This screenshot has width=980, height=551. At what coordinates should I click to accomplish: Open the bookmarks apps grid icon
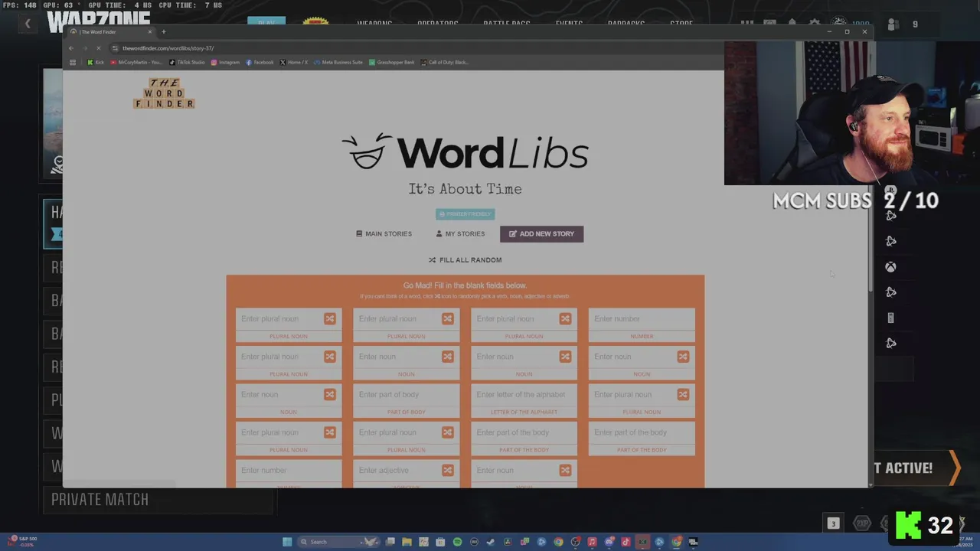73,62
